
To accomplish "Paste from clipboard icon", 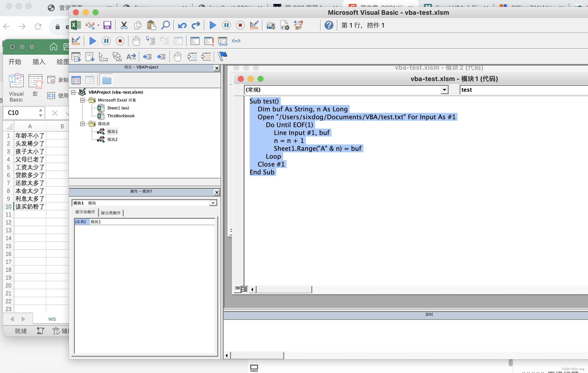I will click(x=151, y=25).
